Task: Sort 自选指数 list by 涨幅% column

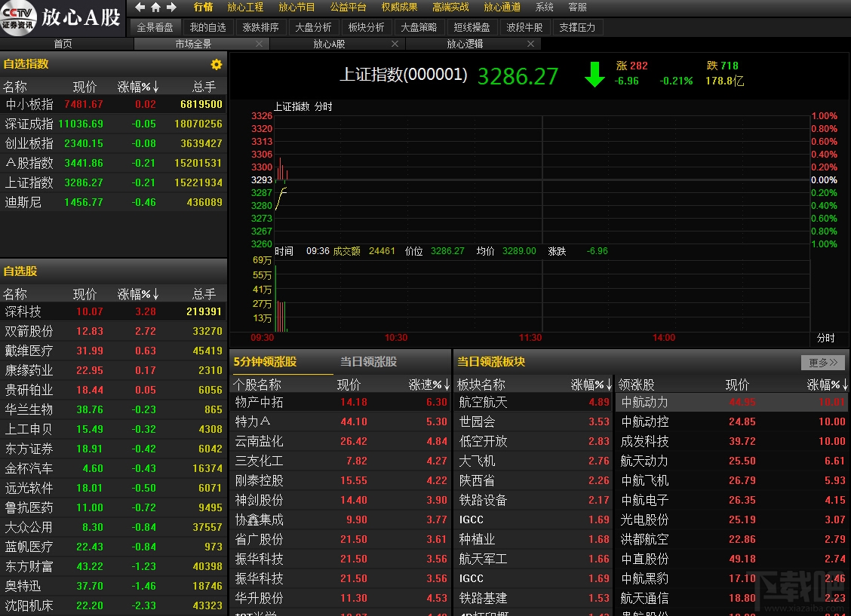Action: [x=138, y=87]
